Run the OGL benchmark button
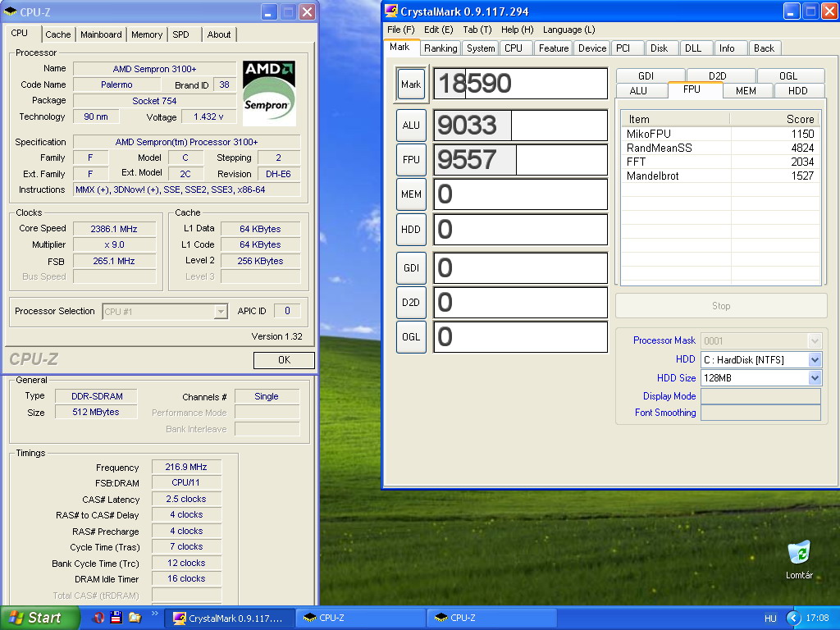 [411, 337]
